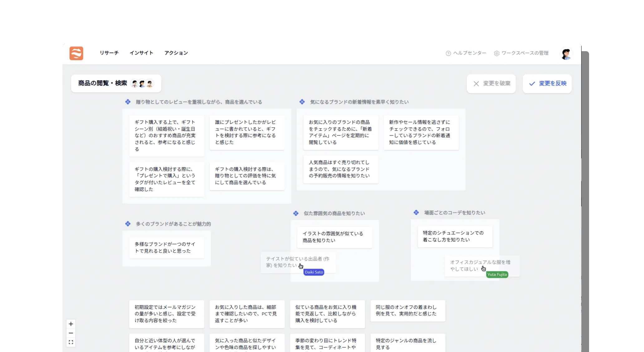Select group title 贈り物としてのレビューを重視しながら、商品を選んでいる
The height and width of the screenshot is (352, 644).
pos(199,102)
